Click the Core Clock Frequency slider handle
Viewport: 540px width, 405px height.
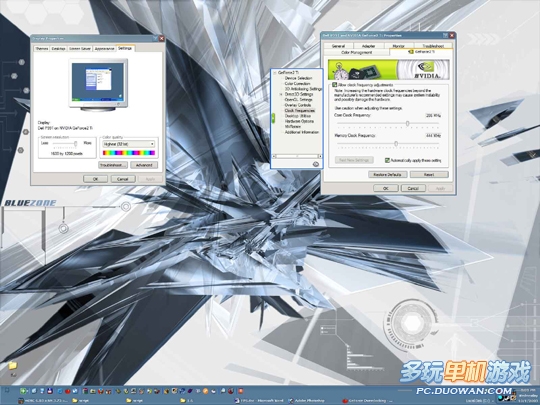pyautogui.click(x=407, y=123)
